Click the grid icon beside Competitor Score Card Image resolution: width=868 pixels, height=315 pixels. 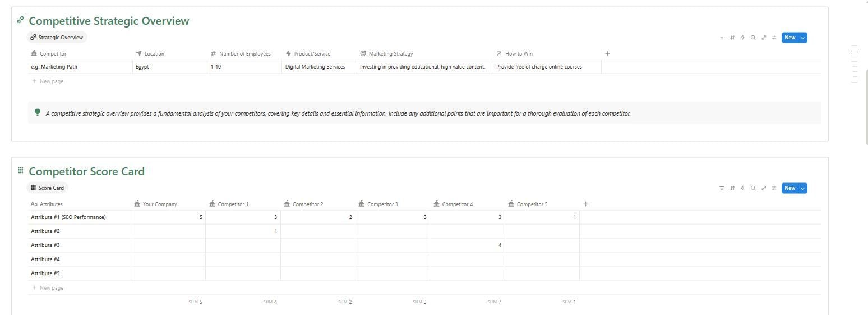coord(21,170)
